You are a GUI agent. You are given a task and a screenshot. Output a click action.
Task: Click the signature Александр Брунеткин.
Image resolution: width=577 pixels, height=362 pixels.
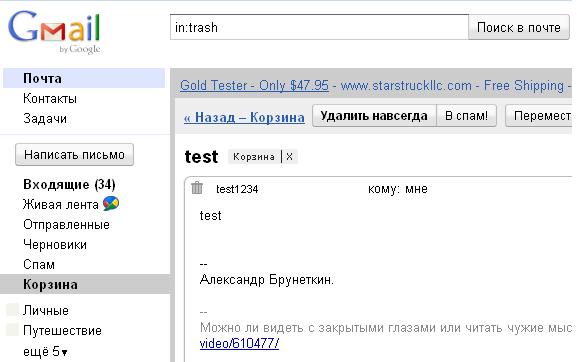[267, 280]
